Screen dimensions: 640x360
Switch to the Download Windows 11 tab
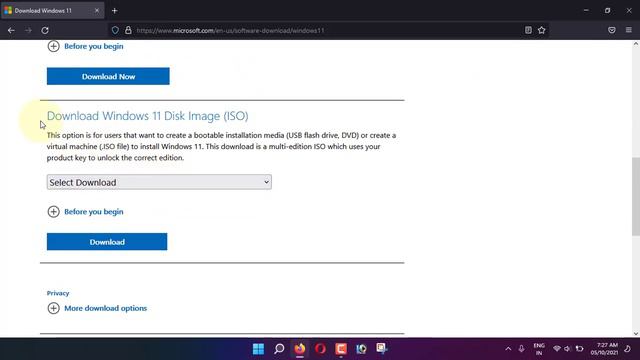click(52, 11)
